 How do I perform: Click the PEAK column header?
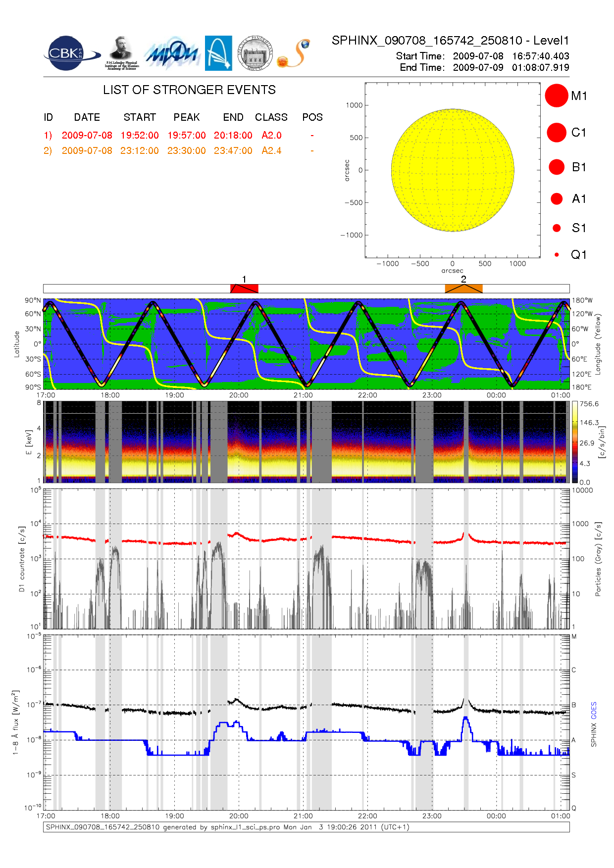pyautogui.click(x=186, y=117)
